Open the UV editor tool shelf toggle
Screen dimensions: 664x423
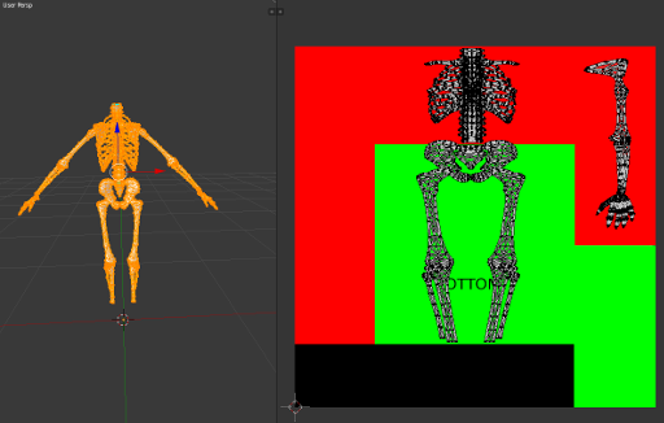click(280, 12)
